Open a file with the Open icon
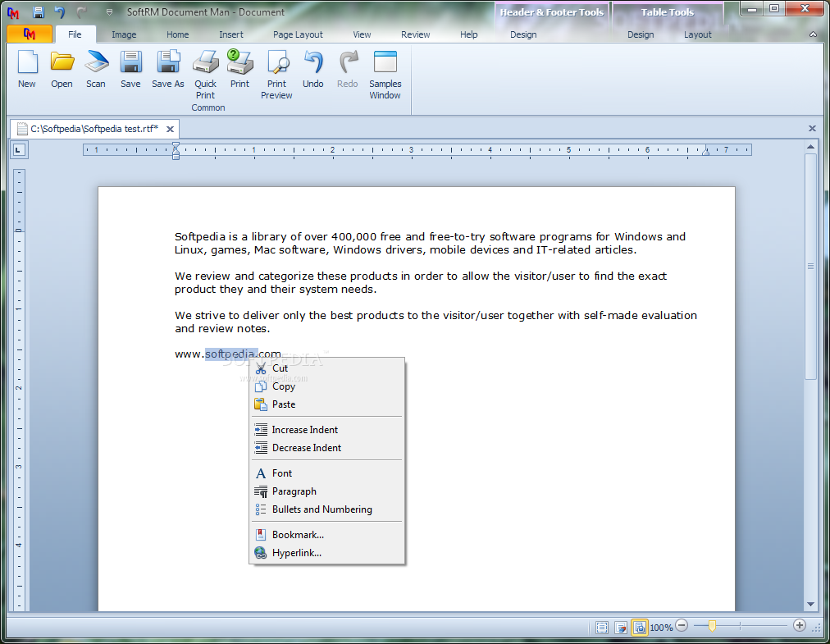The height and width of the screenshot is (644, 830). click(x=62, y=70)
